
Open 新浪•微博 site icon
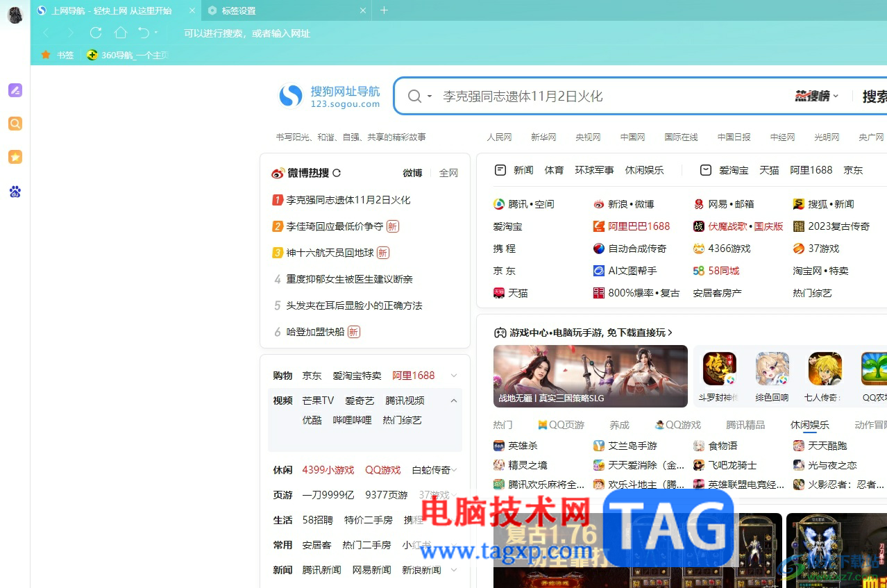tap(599, 204)
